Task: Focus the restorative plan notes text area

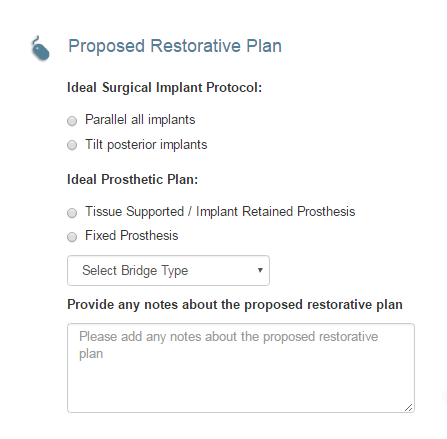Action: click(241, 368)
